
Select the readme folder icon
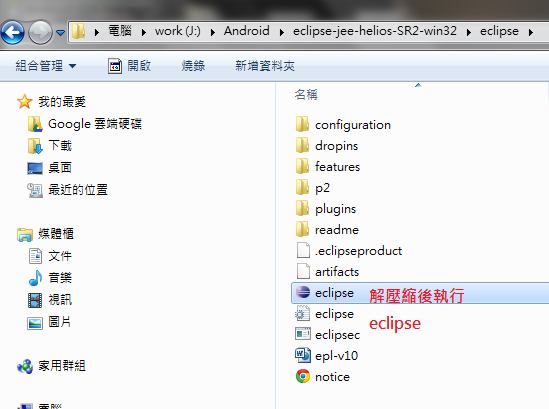302,229
